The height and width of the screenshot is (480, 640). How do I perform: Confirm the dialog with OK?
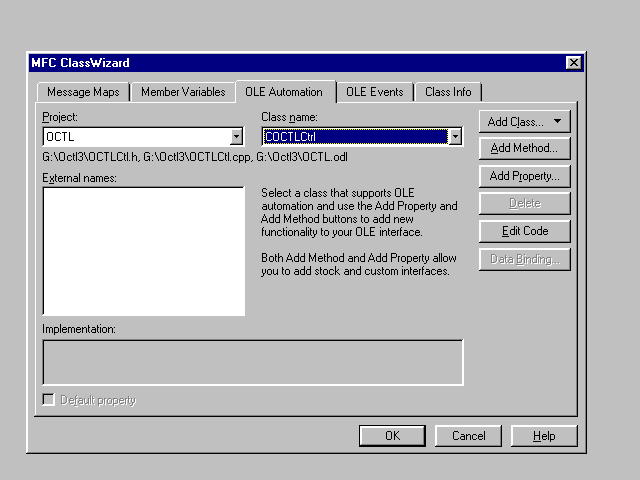click(392, 436)
